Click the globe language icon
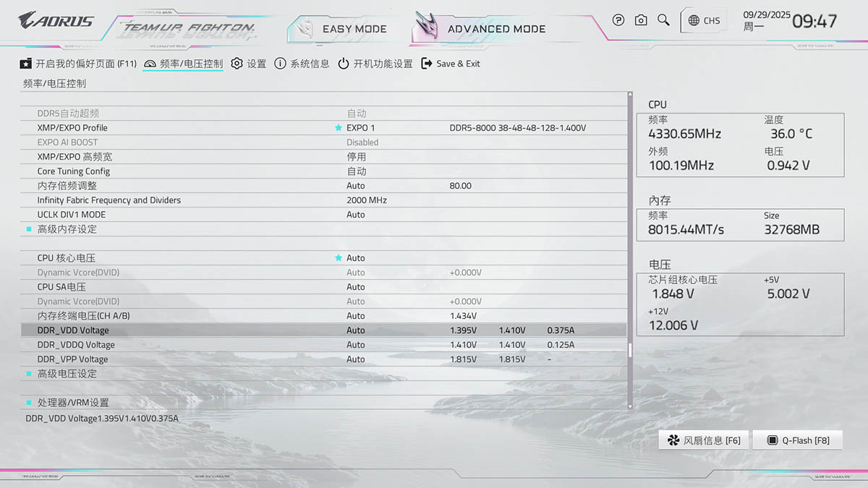The image size is (868, 488). point(694,20)
